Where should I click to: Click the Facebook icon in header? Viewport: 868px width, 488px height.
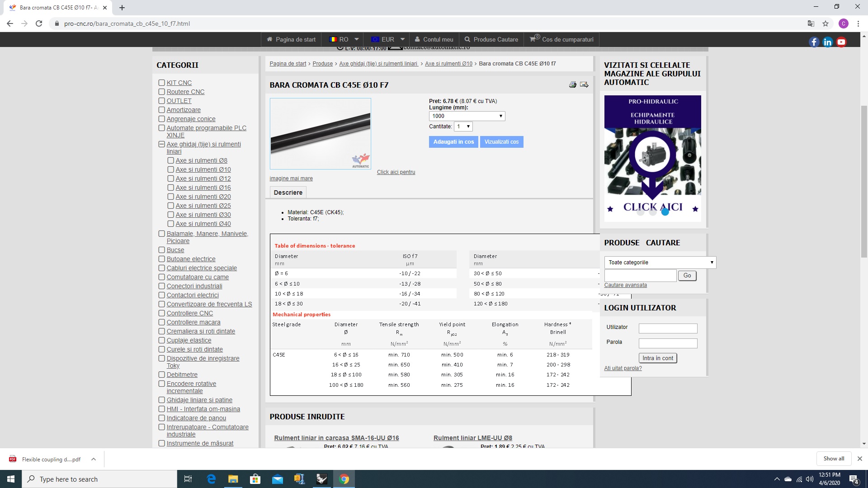814,42
